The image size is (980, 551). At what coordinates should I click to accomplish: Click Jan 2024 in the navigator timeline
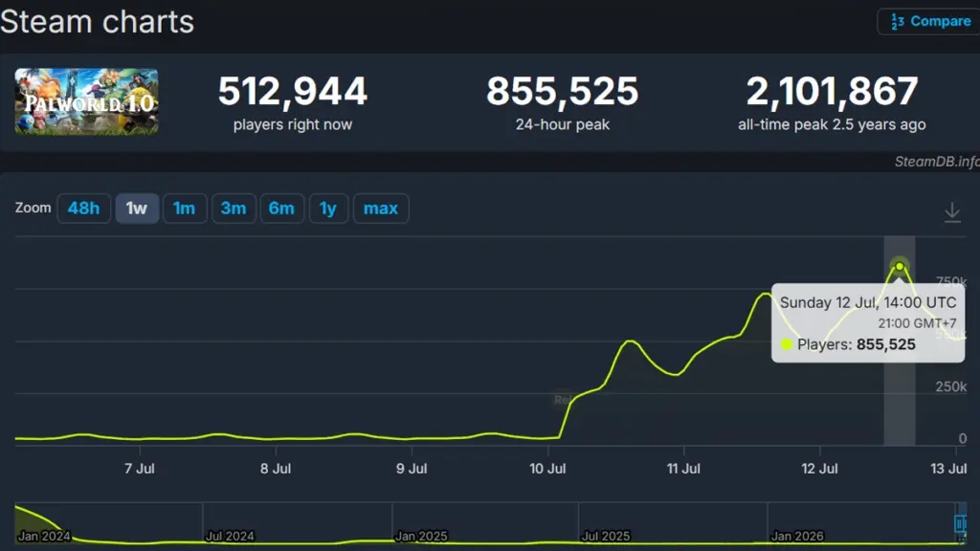coord(44,536)
